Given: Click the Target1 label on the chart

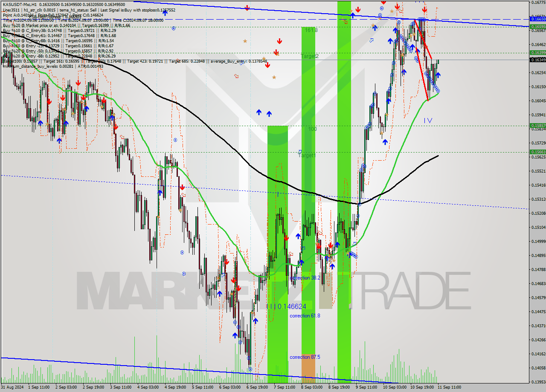Looking at the screenshot, I should tap(307, 156).
